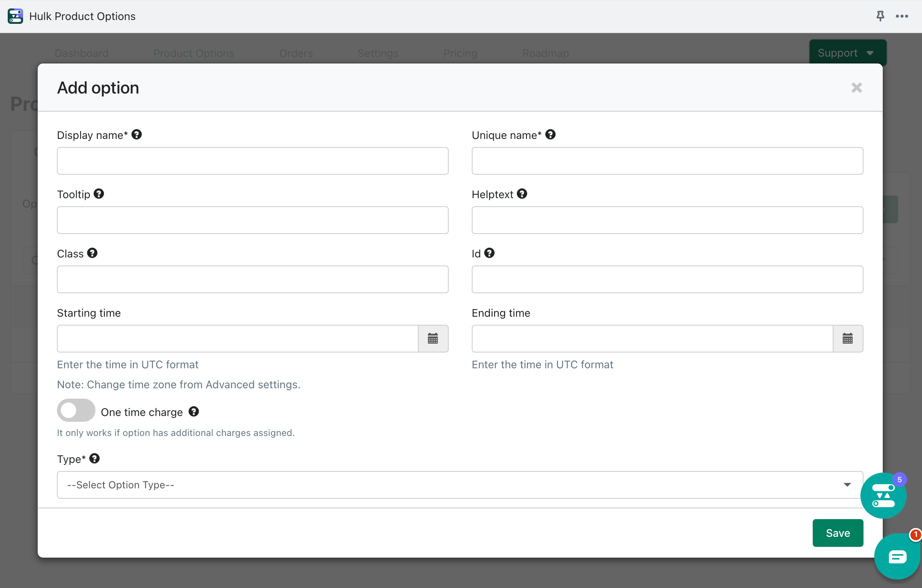Image resolution: width=922 pixels, height=588 pixels.
Task: Open the Settings menu tab
Action: tap(377, 53)
